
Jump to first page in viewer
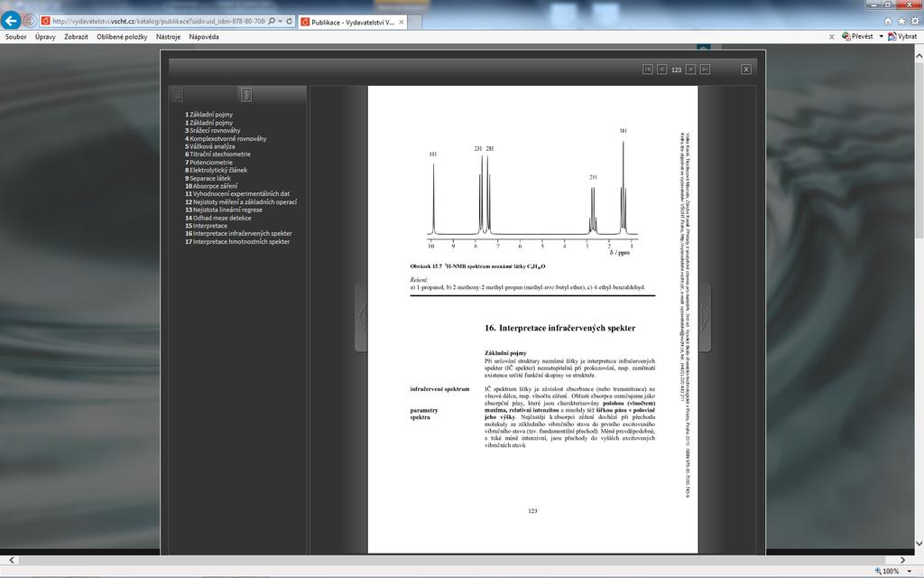648,70
